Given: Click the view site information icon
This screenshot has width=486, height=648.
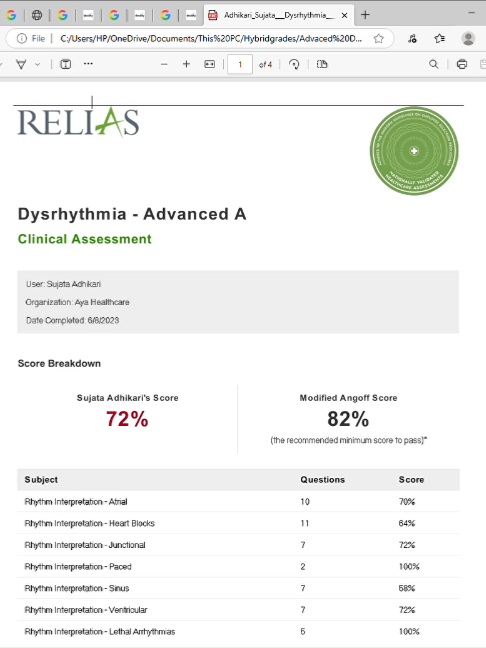Looking at the screenshot, I should coord(21,38).
